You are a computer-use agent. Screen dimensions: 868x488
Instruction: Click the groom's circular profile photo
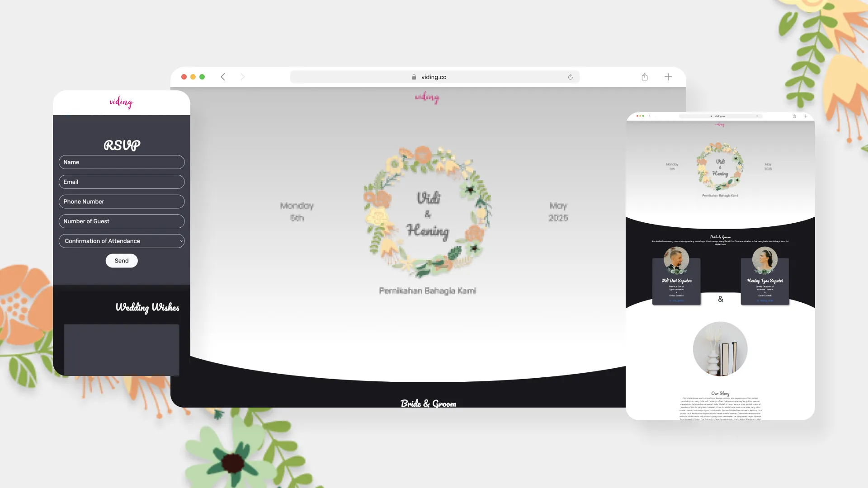[x=676, y=260]
